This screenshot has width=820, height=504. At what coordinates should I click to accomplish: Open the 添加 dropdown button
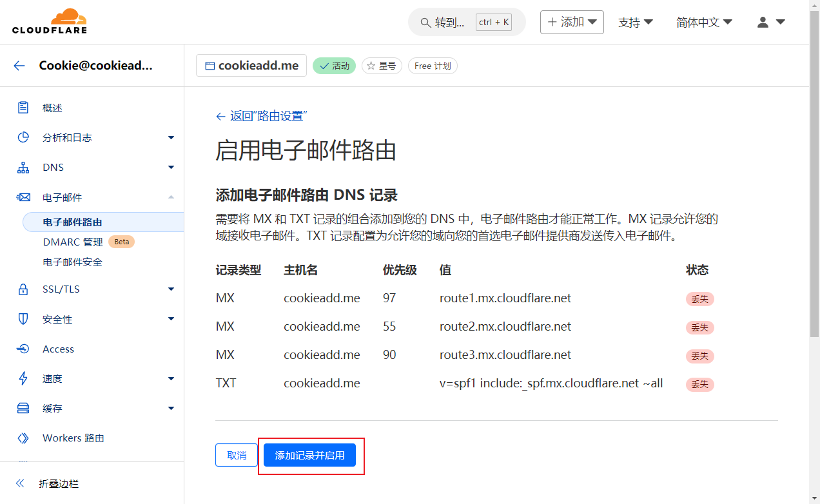click(x=572, y=22)
